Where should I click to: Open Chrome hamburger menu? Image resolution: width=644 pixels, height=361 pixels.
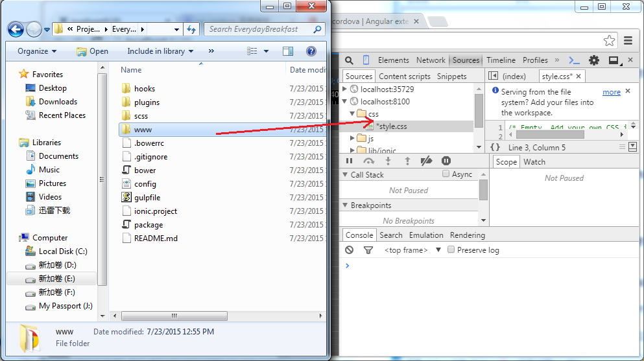[628, 40]
